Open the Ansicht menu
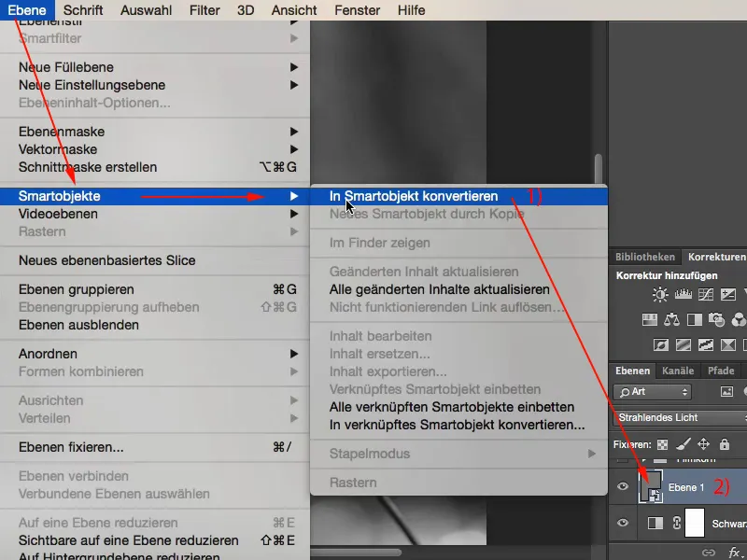The image size is (747, 560). click(x=294, y=10)
